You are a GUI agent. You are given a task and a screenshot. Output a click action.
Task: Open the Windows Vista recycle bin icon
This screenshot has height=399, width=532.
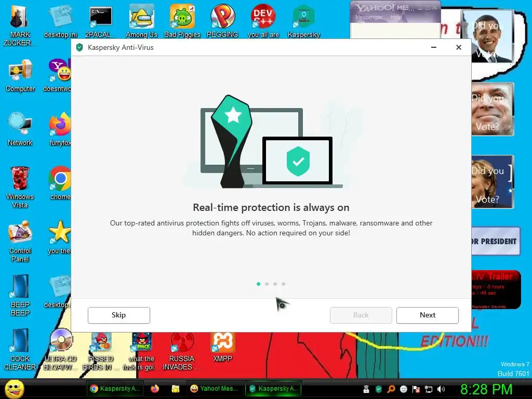coord(20,187)
